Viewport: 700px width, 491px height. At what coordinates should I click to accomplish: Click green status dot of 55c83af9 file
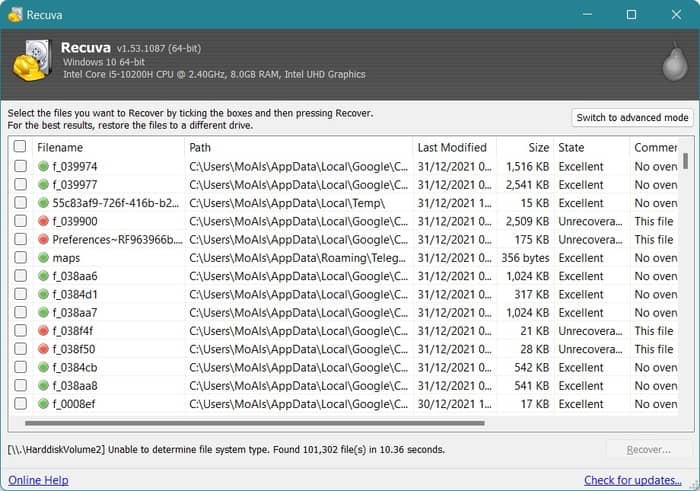43,203
